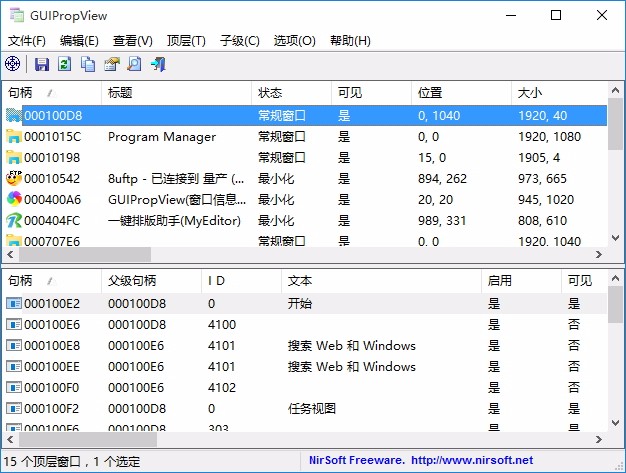626x473 pixels.
Task: Click the window icon of child row 000100EE
Action: 14,366
